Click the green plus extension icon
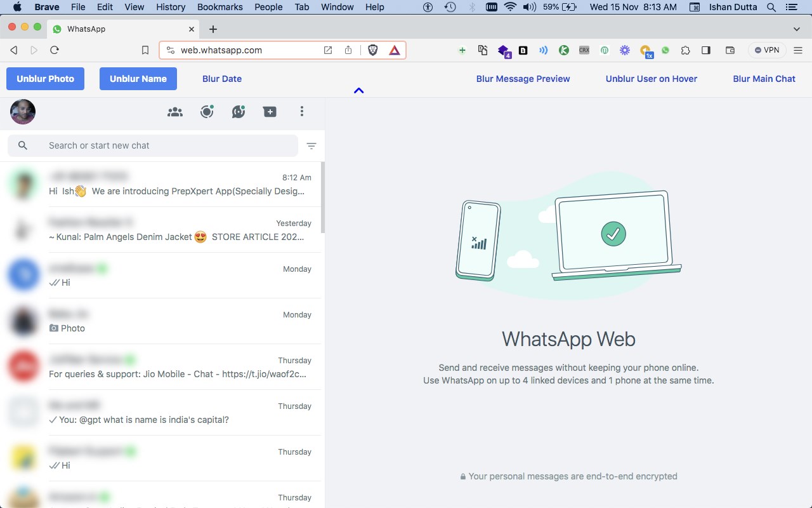The width and height of the screenshot is (812, 508). pyautogui.click(x=462, y=50)
